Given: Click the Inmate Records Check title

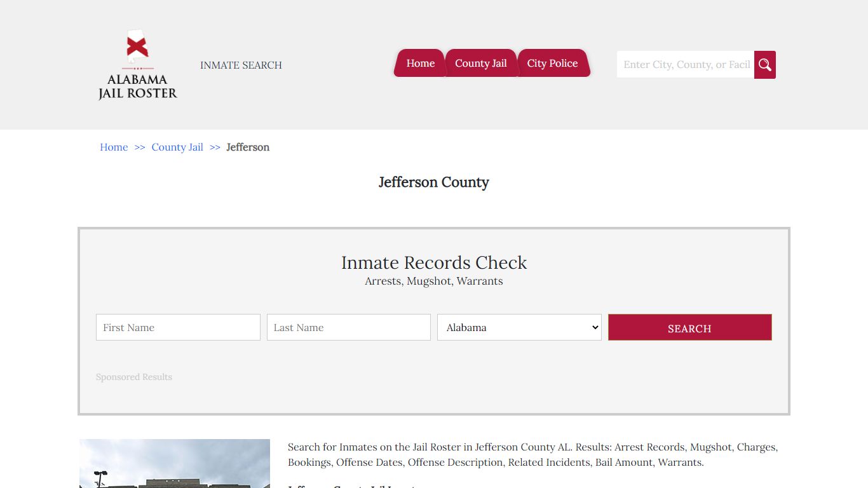Looking at the screenshot, I should [x=434, y=262].
